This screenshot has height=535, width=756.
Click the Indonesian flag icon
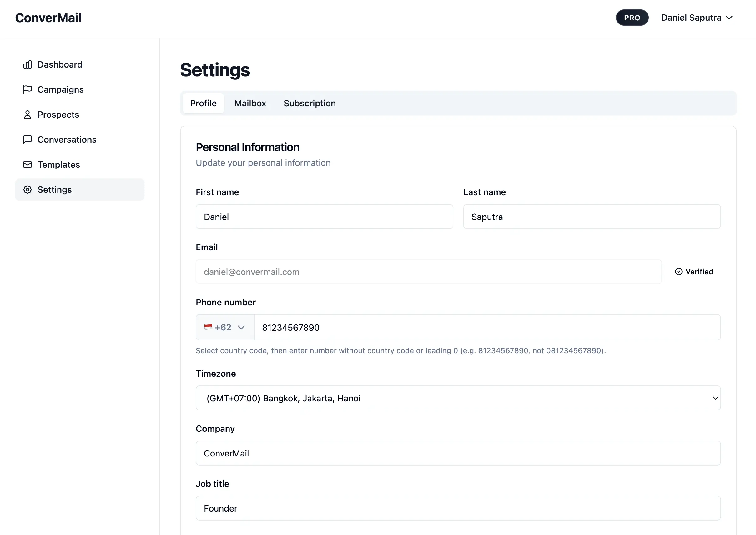pos(208,327)
